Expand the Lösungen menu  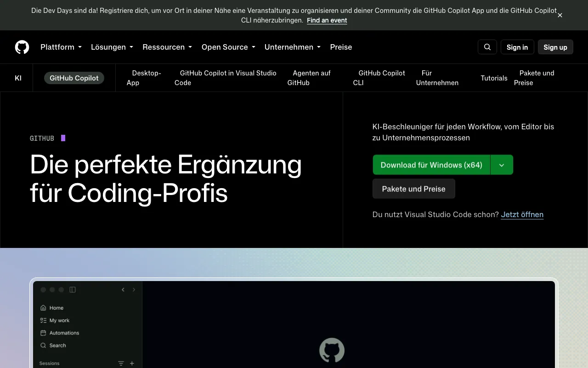pyautogui.click(x=112, y=47)
